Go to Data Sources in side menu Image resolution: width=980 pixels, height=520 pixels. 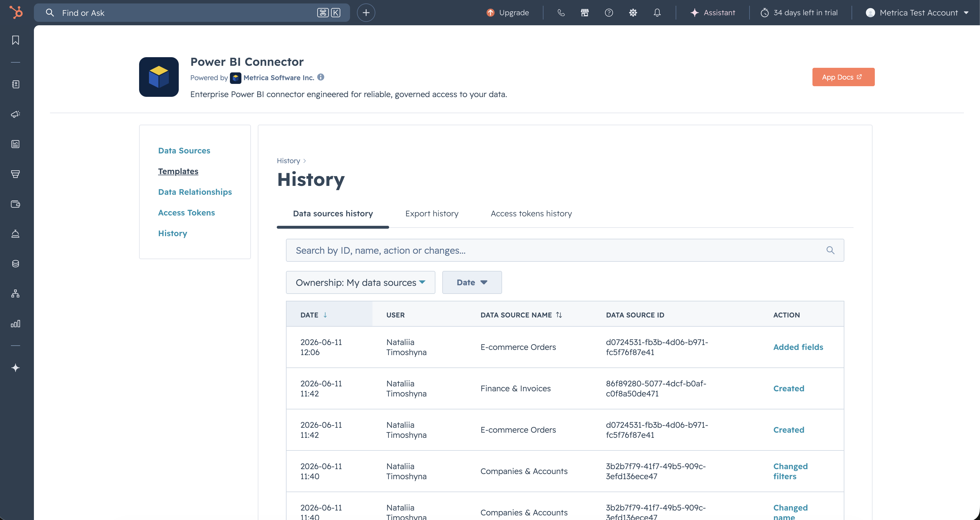coord(184,151)
